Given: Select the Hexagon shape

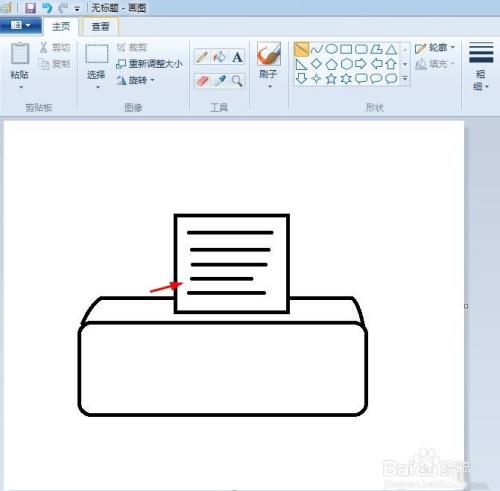Looking at the screenshot, I should (x=346, y=64).
